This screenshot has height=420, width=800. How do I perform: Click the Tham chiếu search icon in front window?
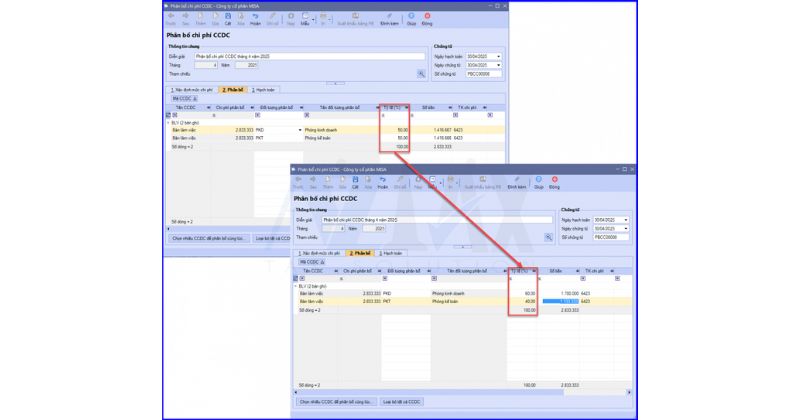click(x=547, y=237)
